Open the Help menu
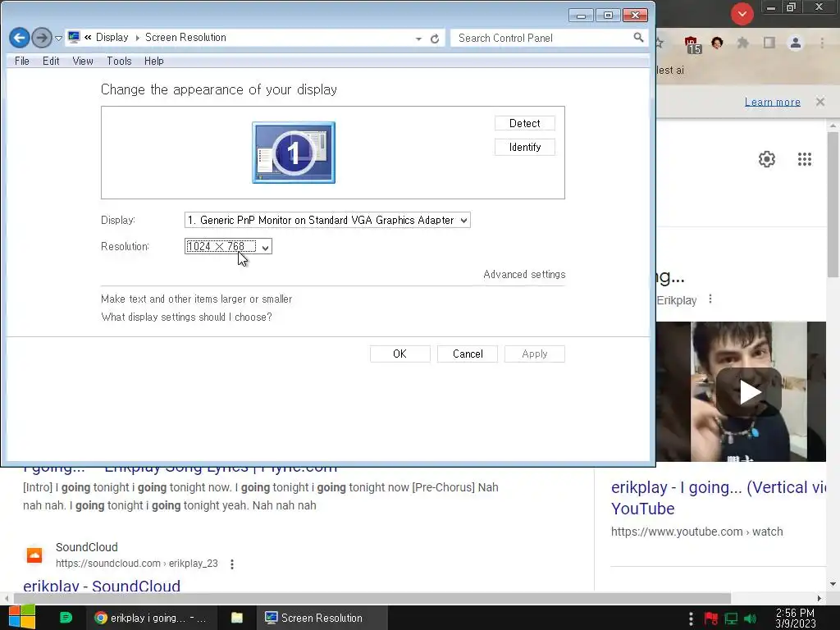 coord(153,61)
